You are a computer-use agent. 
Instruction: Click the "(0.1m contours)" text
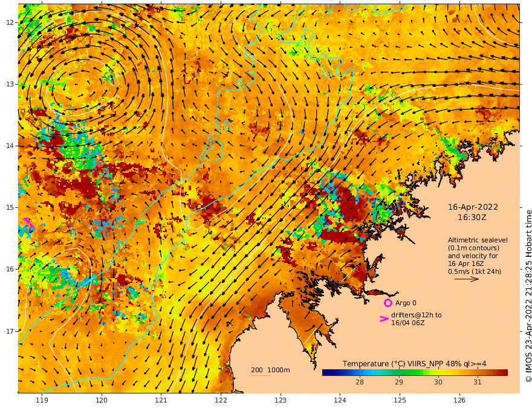[x=473, y=248]
